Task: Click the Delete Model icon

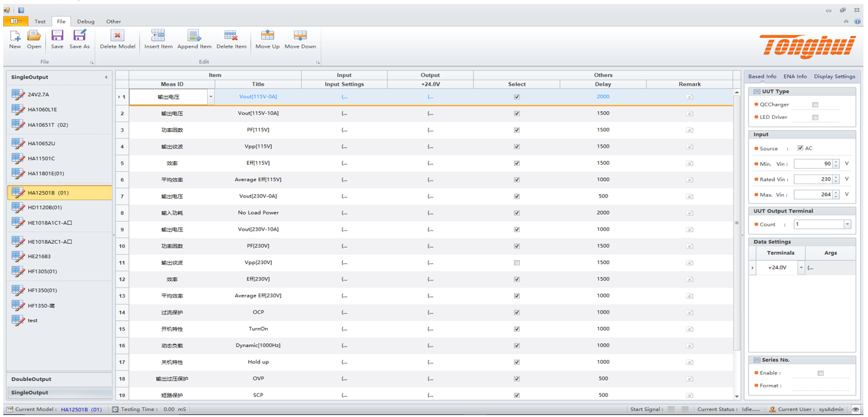Action: coord(118,36)
